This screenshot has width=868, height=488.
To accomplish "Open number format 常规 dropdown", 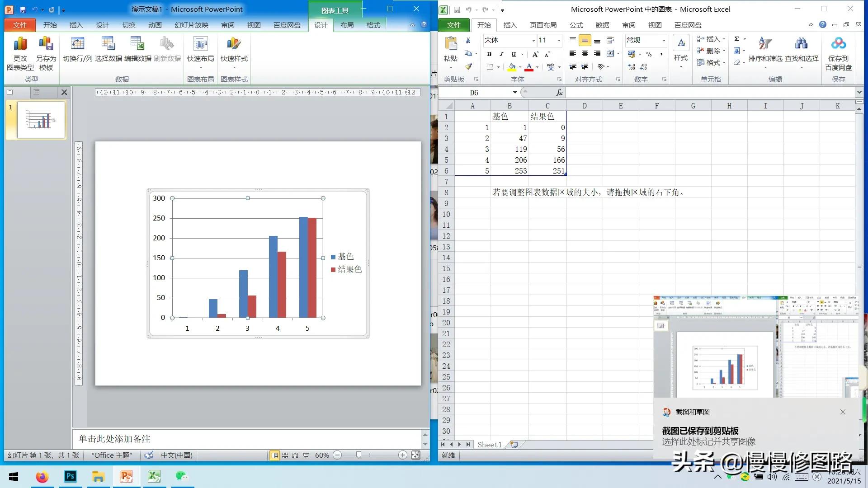I will (x=664, y=41).
